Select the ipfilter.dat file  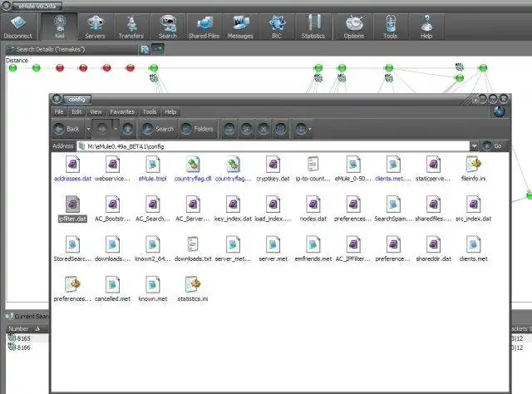pyautogui.click(x=72, y=209)
